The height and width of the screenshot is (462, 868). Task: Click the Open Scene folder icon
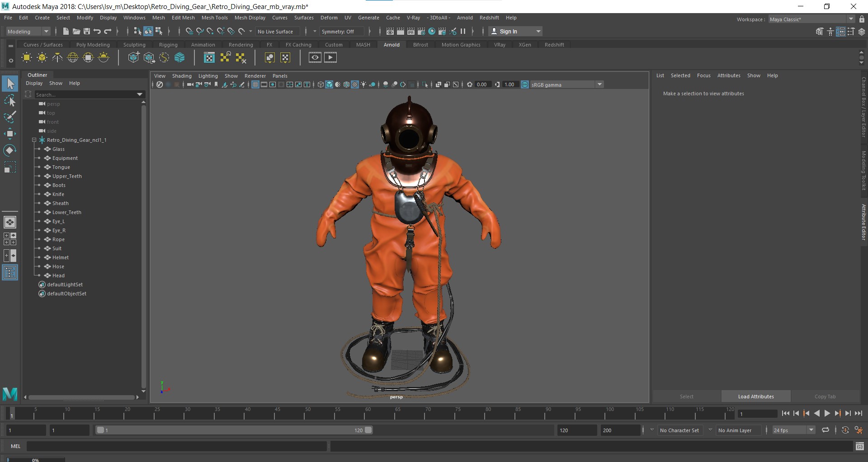click(76, 31)
